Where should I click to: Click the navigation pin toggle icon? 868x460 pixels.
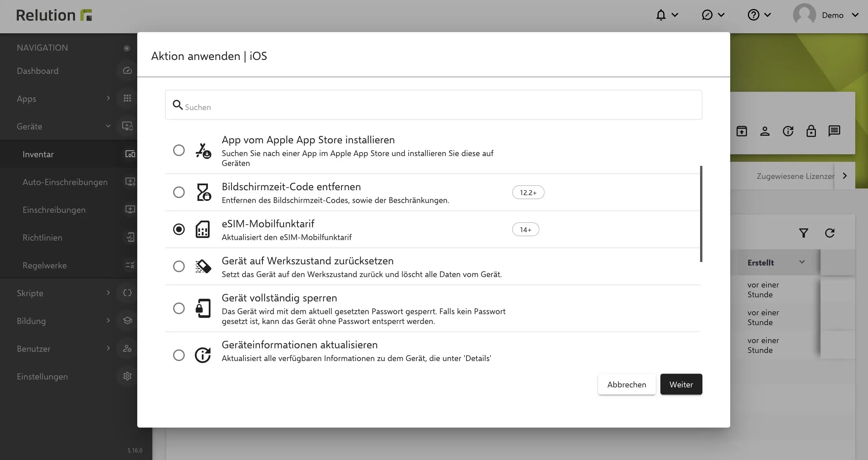(127, 48)
